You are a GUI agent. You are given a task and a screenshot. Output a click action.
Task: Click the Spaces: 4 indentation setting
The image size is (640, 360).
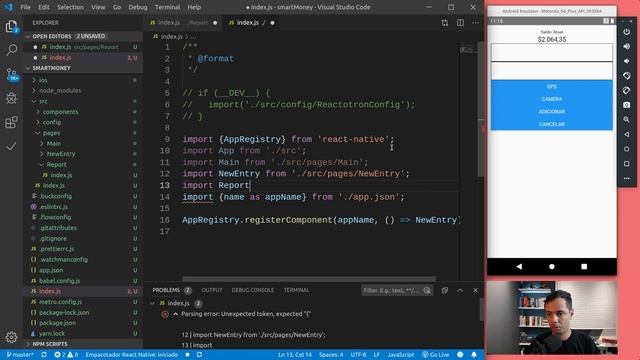(x=331, y=355)
